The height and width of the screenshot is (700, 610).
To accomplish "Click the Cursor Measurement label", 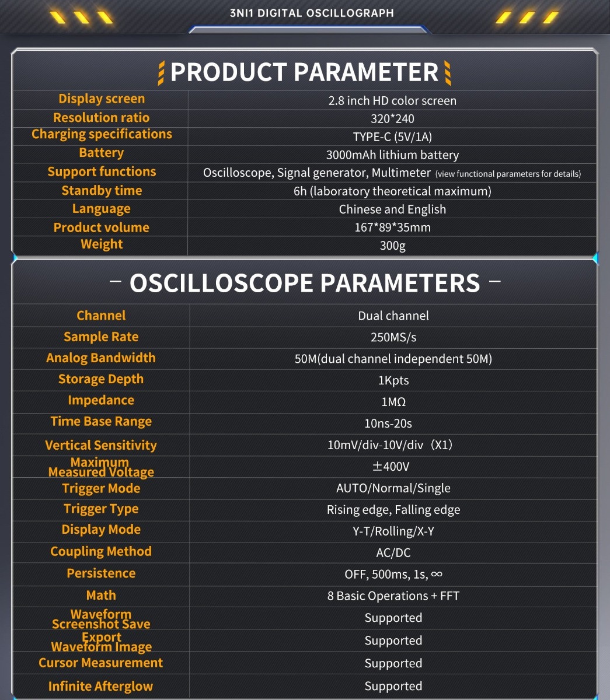I will (x=101, y=663).
